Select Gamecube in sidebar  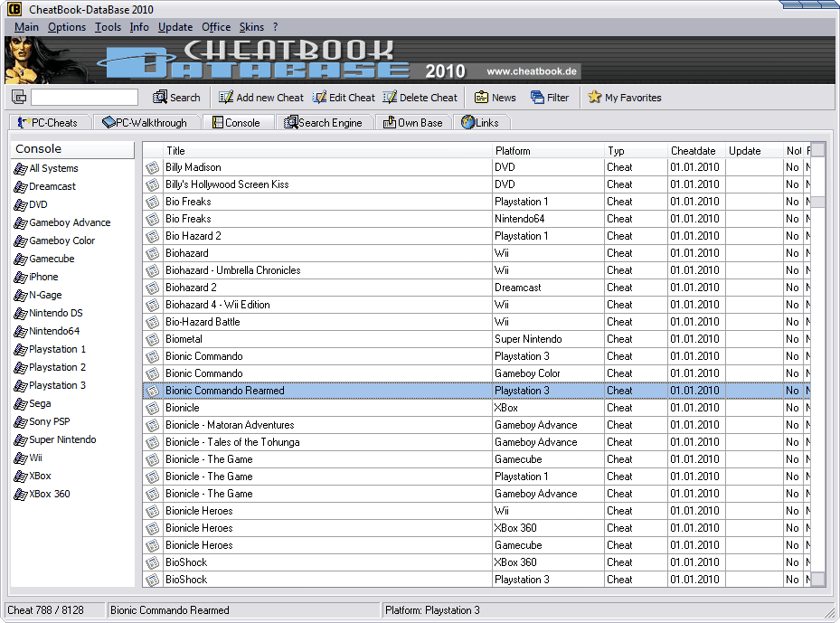[44, 259]
